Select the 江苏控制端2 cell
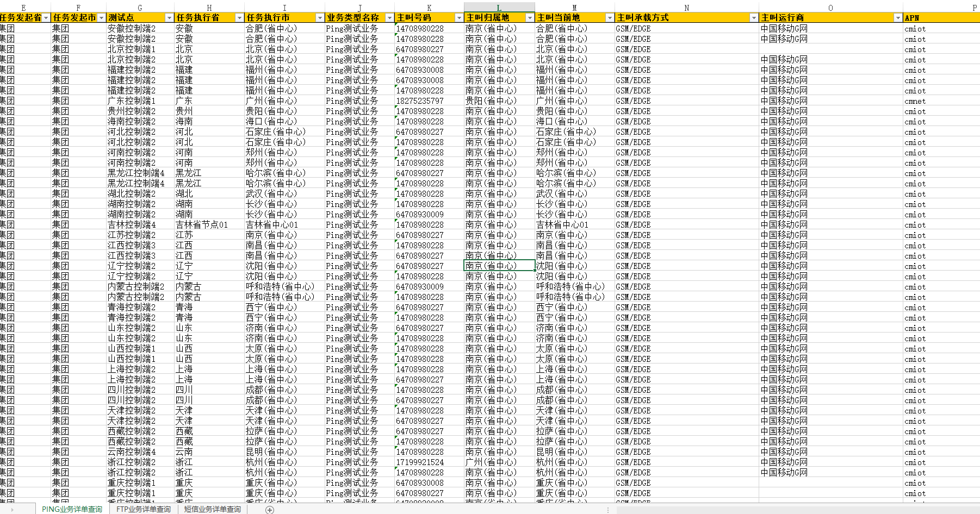Screen dimensions: 980x514 point(140,235)
